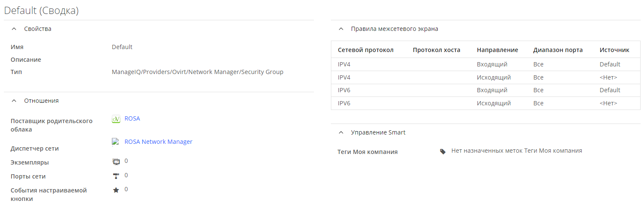Open the ROSA Network Manager link
The height and width of the screenshot is (206, 644).
click(158, 142)
